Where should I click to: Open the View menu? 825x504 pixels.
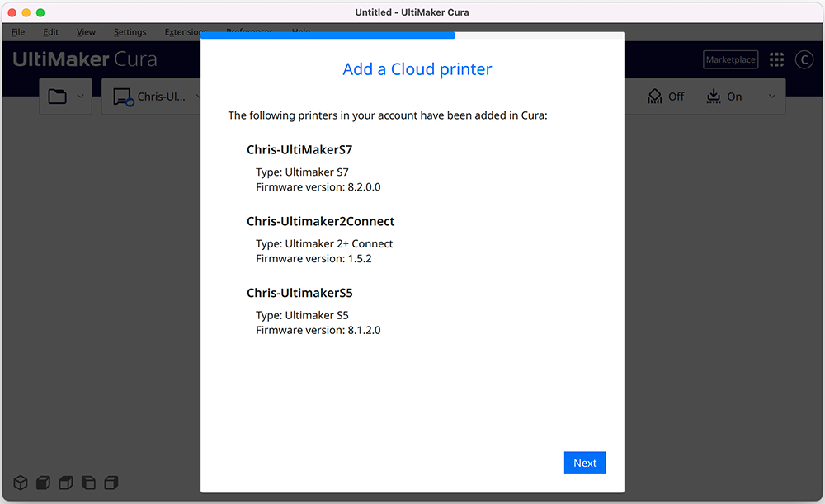point(86,32)
